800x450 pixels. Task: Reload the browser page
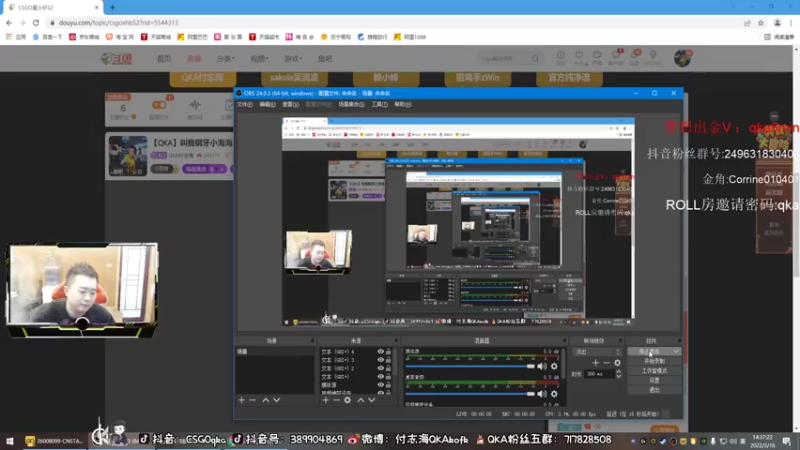pos(36,23)
